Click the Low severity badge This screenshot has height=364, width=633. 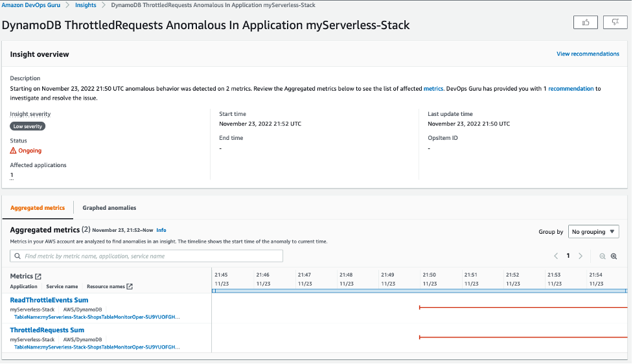pos(27,126)
